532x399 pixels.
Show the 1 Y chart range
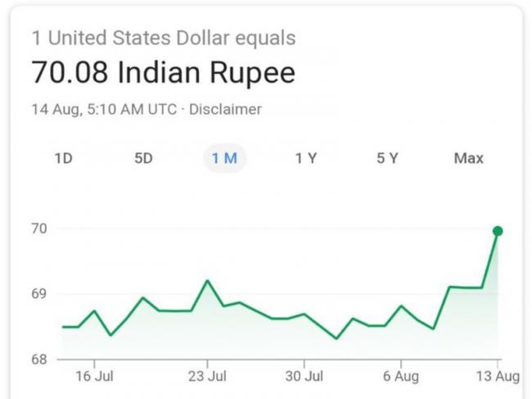click(306, 158)
